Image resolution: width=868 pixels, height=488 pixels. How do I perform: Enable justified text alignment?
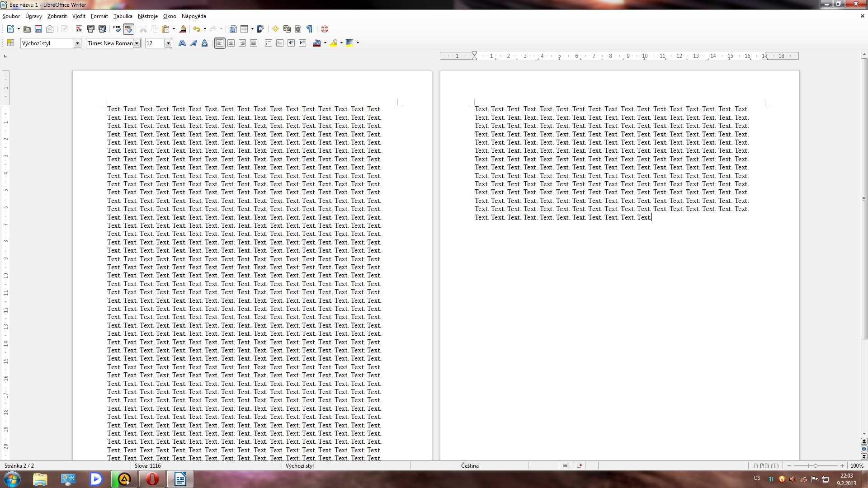[254, 43]
